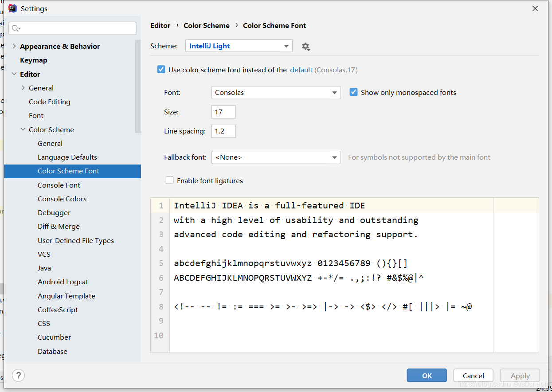Select Diff & Merge item
This screenshot has height=392, width=552.
[x=59, y=227]
